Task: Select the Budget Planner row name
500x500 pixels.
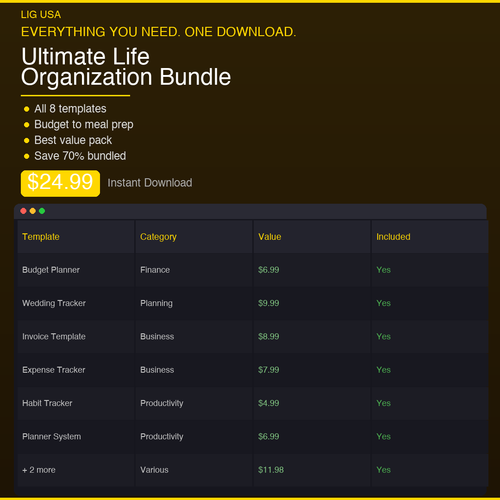Action: (x=51, y=270)
